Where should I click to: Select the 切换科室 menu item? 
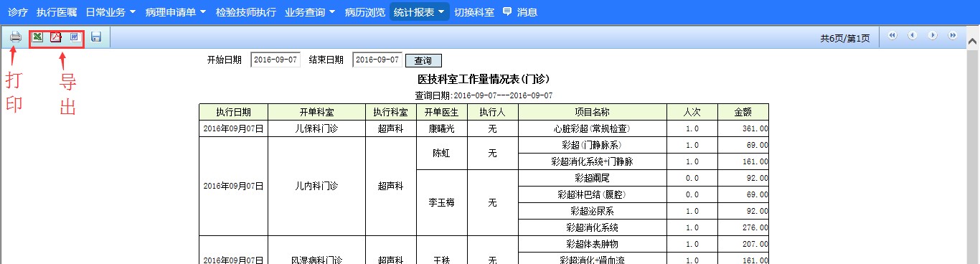(x=474, y=12)
